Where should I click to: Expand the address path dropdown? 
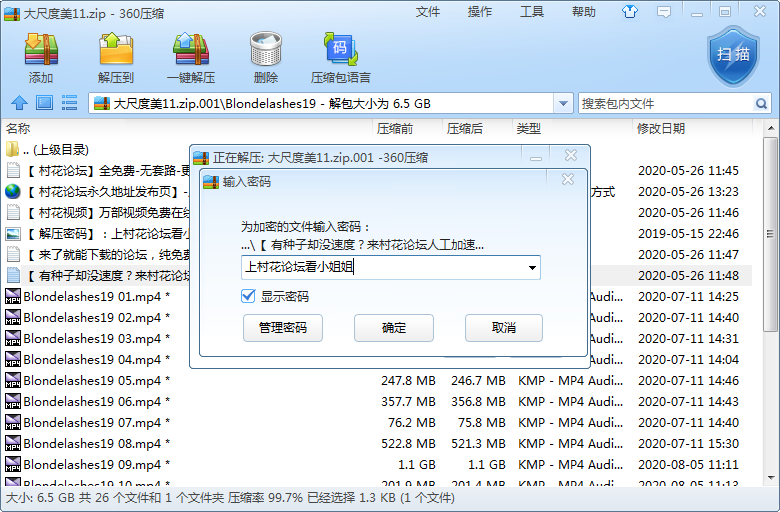[563, 103]
